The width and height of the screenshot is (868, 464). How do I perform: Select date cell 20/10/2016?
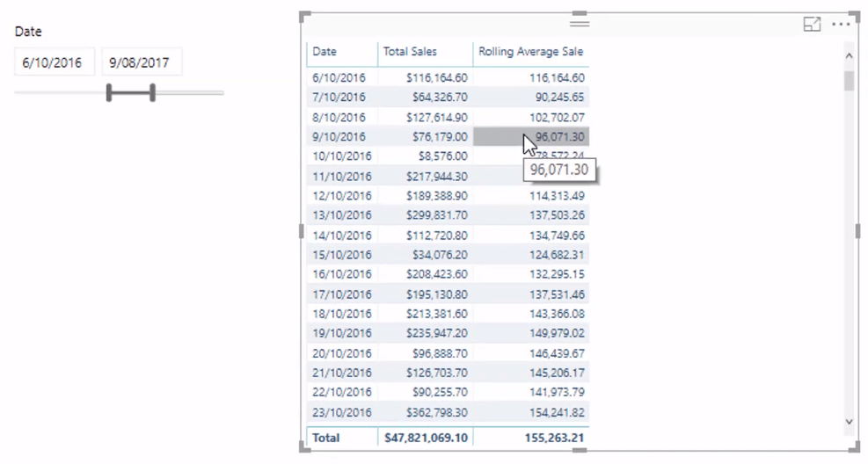pos(342,353)
